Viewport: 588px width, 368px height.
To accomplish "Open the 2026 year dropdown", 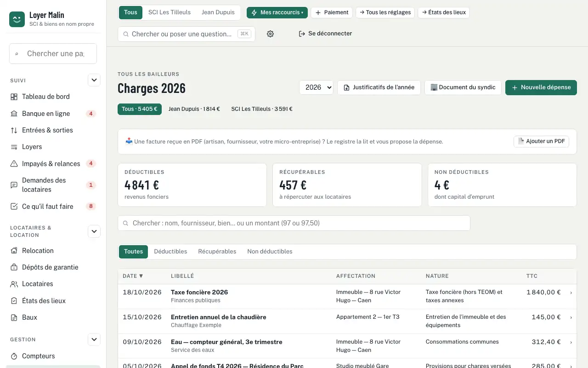I will click(317, 87).
